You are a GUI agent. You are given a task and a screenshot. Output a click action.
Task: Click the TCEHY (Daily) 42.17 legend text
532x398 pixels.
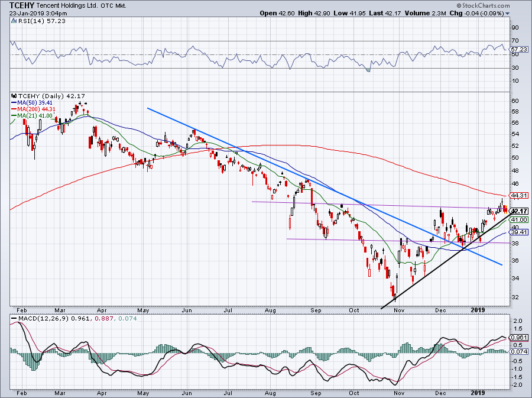pos(51,96)
